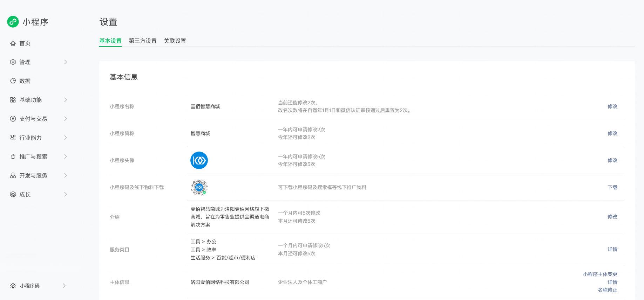Click the 小程序名称 row label
This screenshot has width=644, height=300.
[x=122, y=106]
